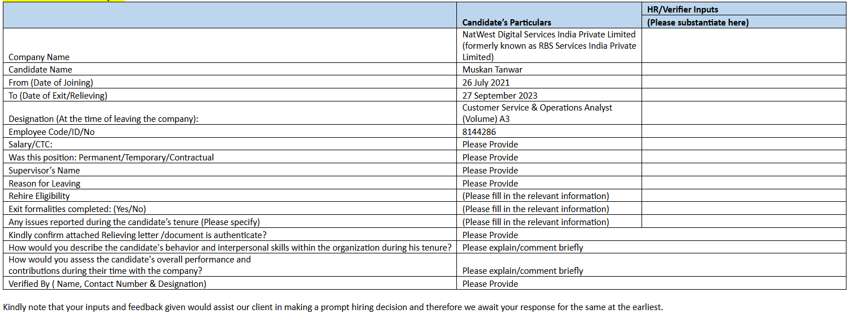Click the Exit formalities completed fill-in cell
The image size is (868, 322).
coord(536,209)
